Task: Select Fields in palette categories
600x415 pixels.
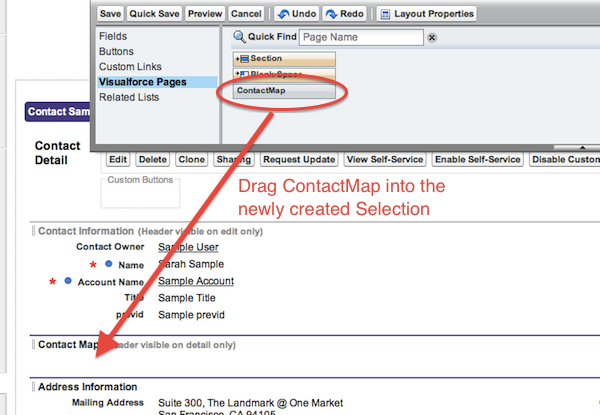Action: tap(113, 36)
